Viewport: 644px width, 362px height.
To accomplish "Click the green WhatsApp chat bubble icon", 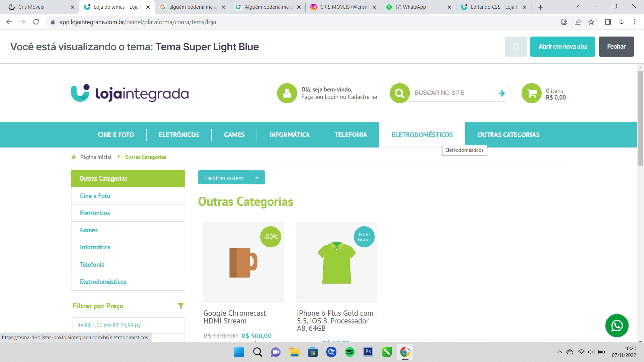I will coord(616,325).
